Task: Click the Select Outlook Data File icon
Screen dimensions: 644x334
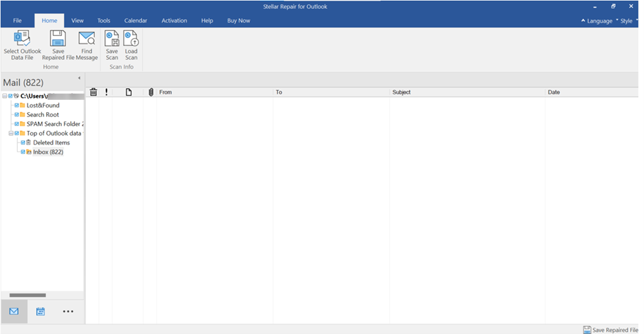Action: click(22, 39)
